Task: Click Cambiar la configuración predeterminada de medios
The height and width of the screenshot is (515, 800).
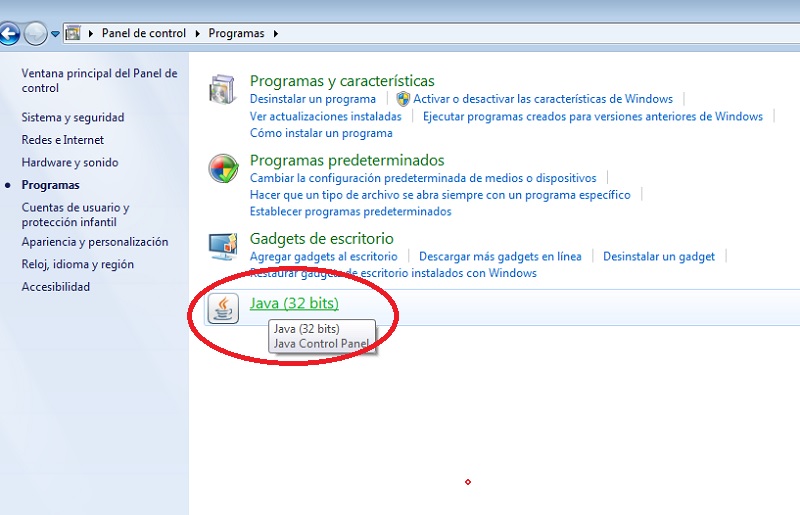Action: (x=423, y=178)
